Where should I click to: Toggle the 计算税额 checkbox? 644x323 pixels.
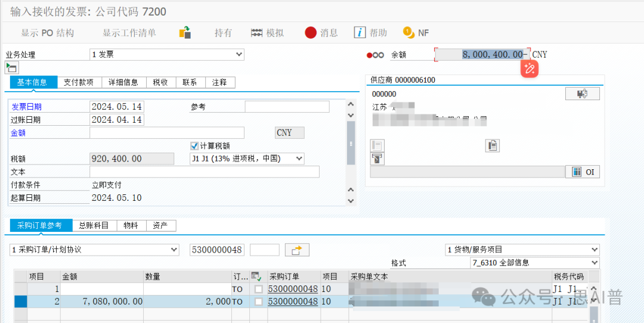point(194,145)
